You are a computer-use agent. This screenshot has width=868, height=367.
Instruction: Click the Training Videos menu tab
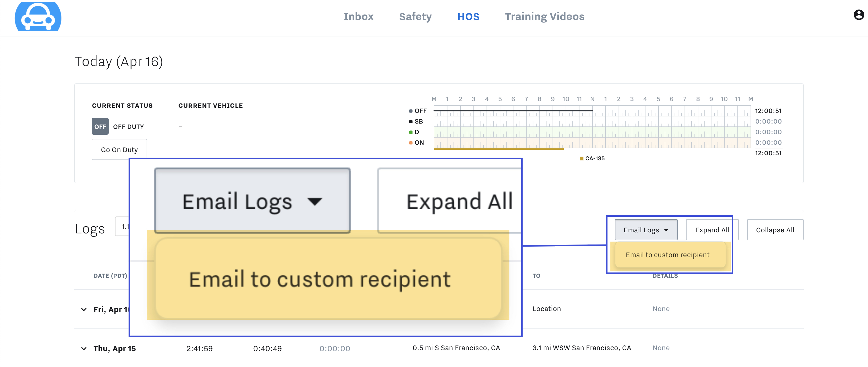(545, 16)
